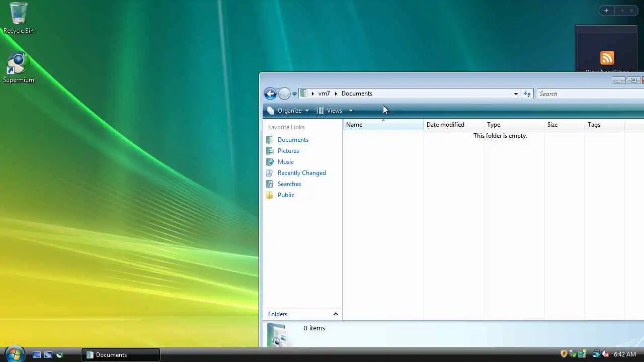
Task: Click the RSS feed headlines gadget icon
Action: coord(607,58)
